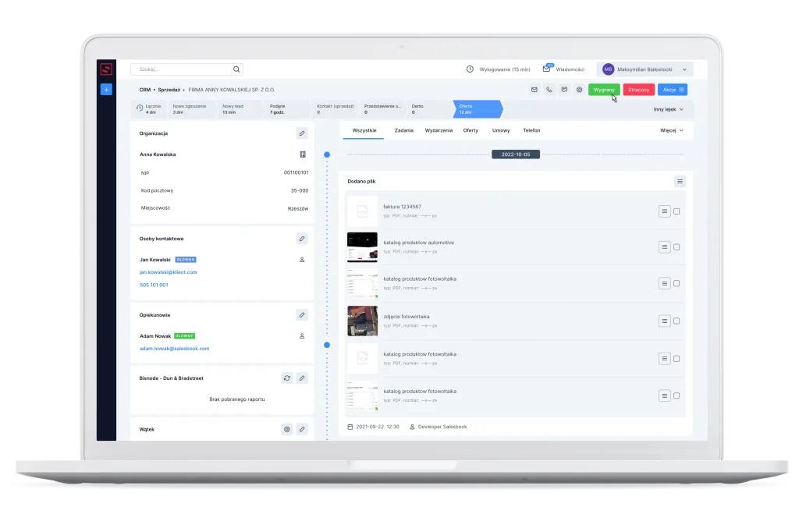
Task: Open the Akcje actions menu
Action: [x=673, y=90]
